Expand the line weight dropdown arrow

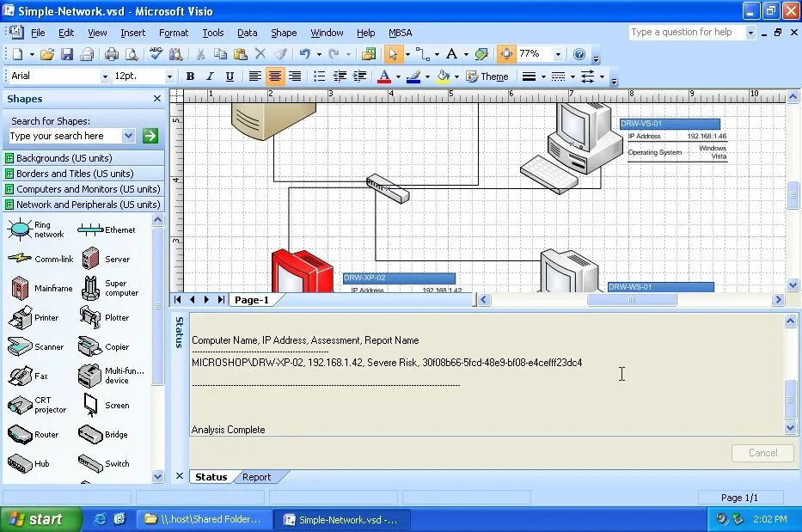click(543, 76)
